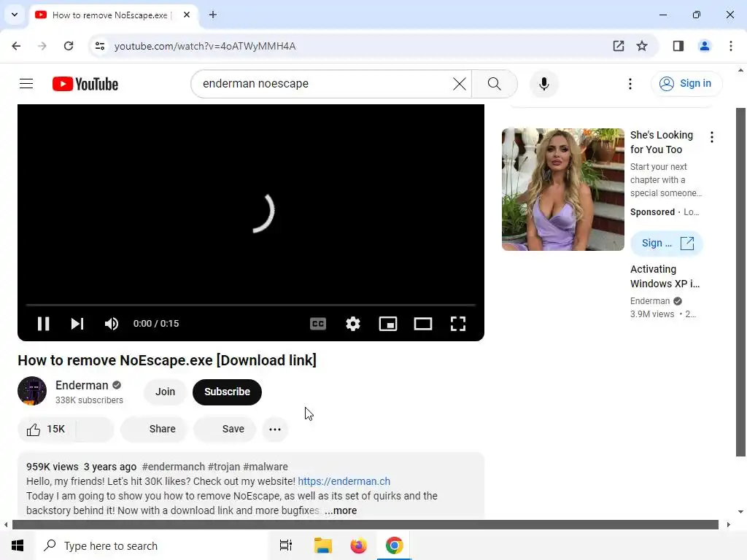Open File Explorer from taskbar
Screen dimensions: 747x560
(322, 545)
